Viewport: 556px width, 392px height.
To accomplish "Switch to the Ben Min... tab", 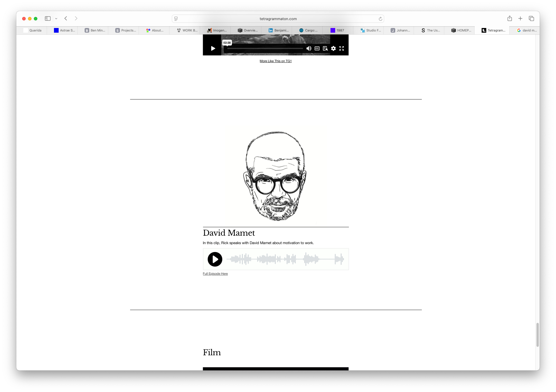I will 93,30.
